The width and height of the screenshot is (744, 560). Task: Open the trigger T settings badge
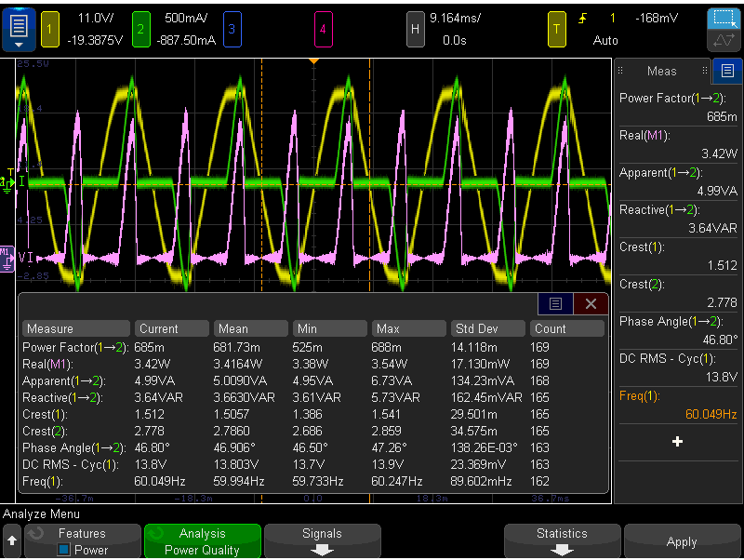pyautogui.click(x=557, y=29)
